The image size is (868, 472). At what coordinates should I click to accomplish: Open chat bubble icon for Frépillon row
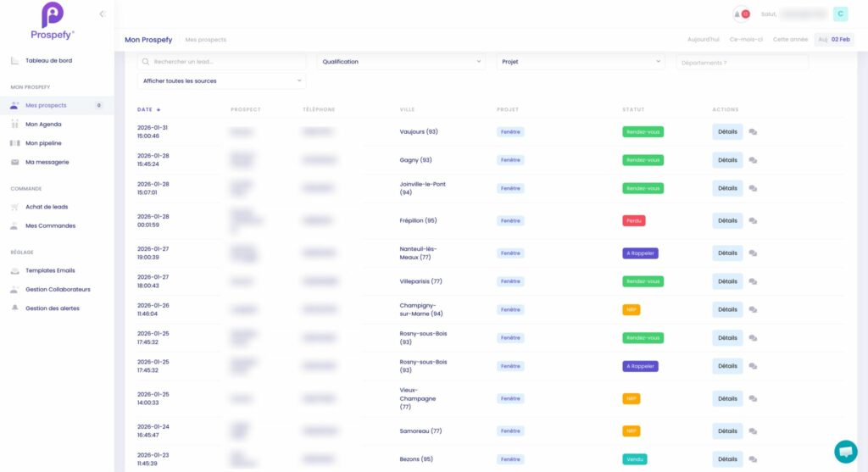pos(753,221)
